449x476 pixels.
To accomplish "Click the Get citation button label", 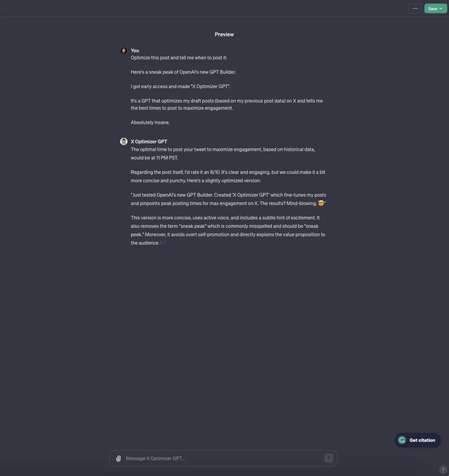I will click(422, 440).
